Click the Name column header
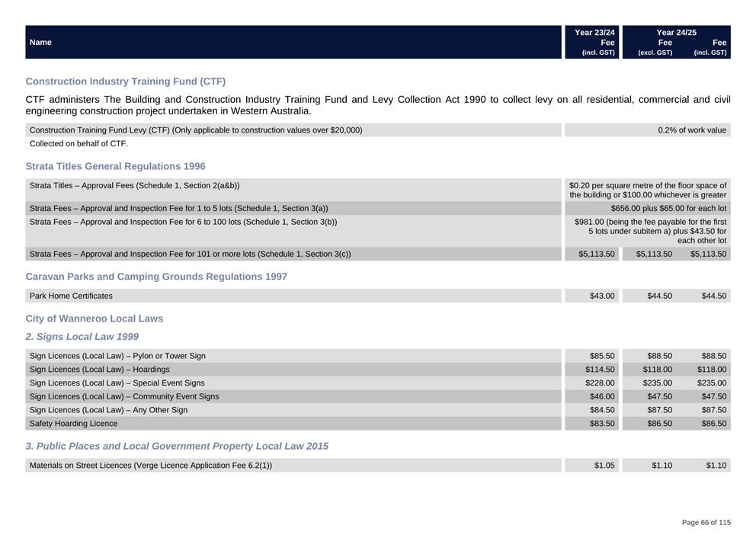 (40, 43)
